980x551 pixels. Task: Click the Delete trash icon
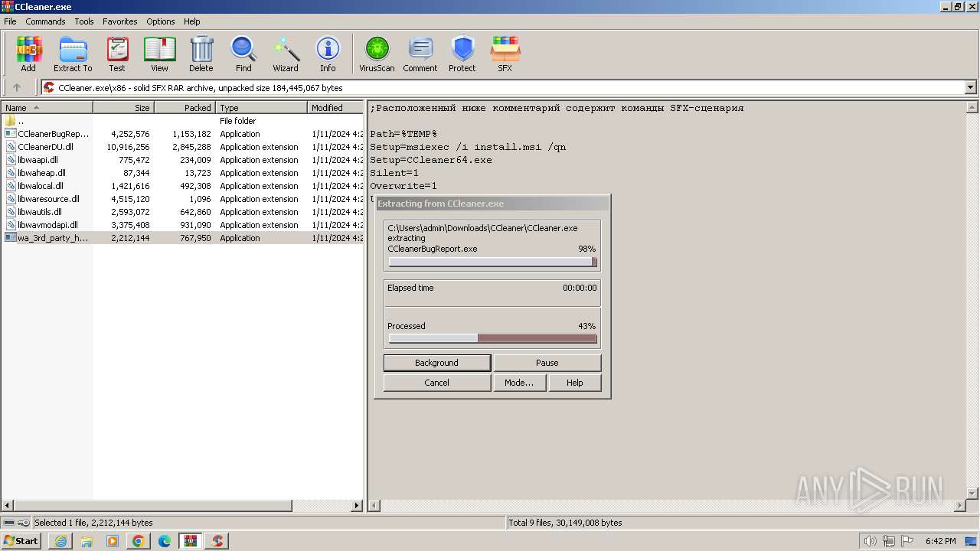point(201,54)
